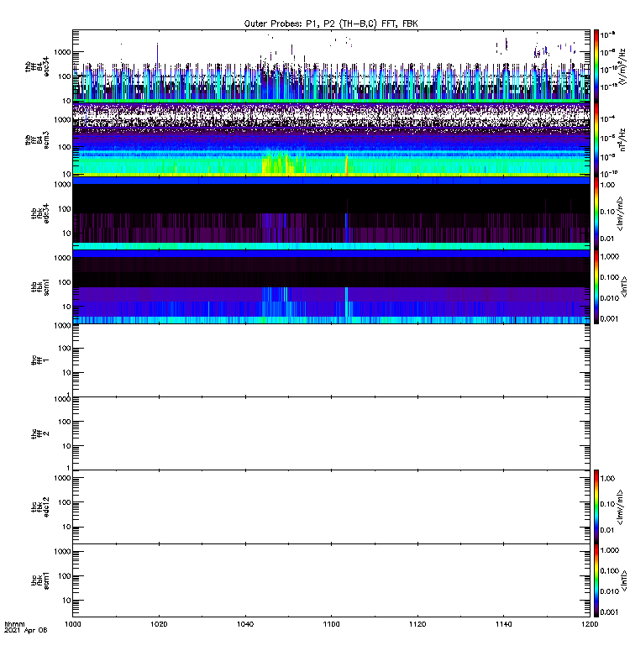Select the "thb fff 64 edc34" panel label
Viewport: 630px width, 672px height.
tap(37, 67)
